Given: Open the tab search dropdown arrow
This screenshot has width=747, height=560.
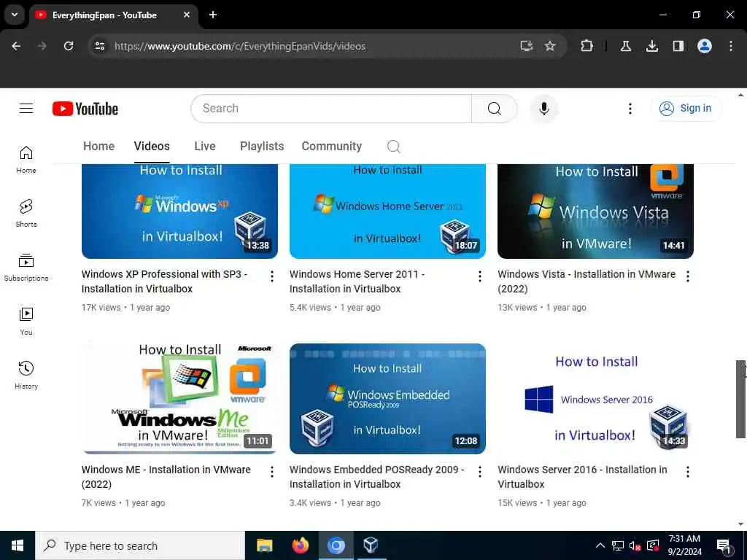Looking at the screenshot, I should (15, 15).
